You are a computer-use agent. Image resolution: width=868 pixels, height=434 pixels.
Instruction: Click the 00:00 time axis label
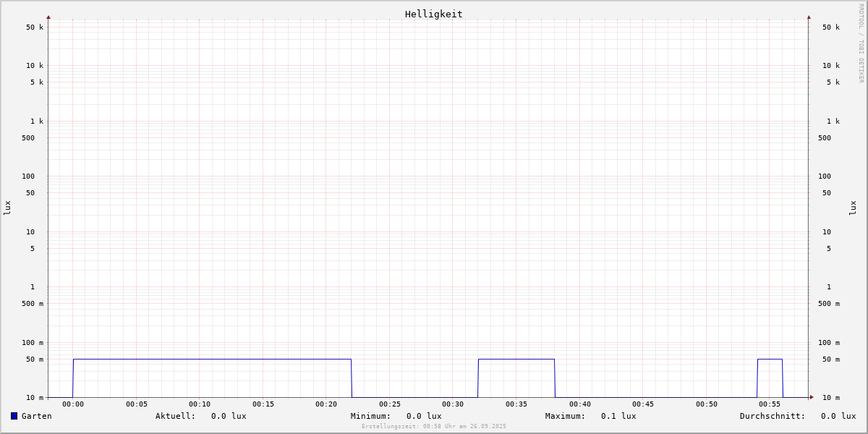[73, 404]
